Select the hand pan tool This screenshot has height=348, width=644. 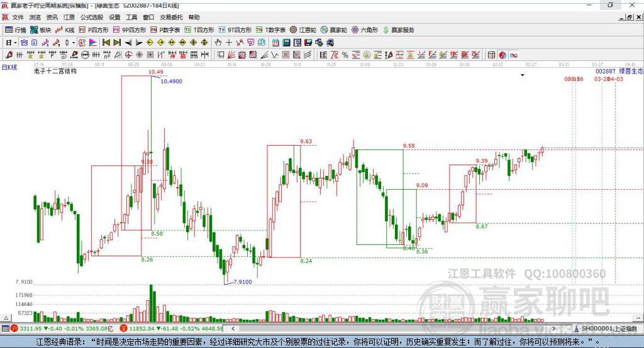[x=218, y=43]
